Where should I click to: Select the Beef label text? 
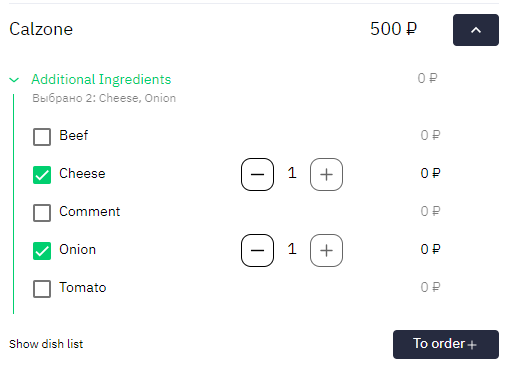[x=73, y=136]
